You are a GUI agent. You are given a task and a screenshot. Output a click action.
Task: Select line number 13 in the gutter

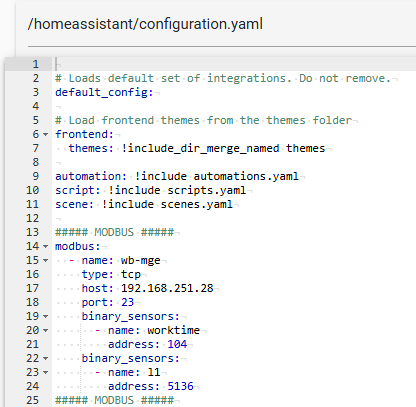pyautogui.click(x=32, y=232)
